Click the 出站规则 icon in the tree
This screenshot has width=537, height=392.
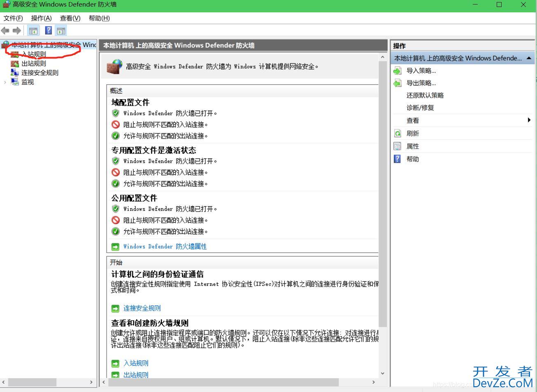click(15, 63)
